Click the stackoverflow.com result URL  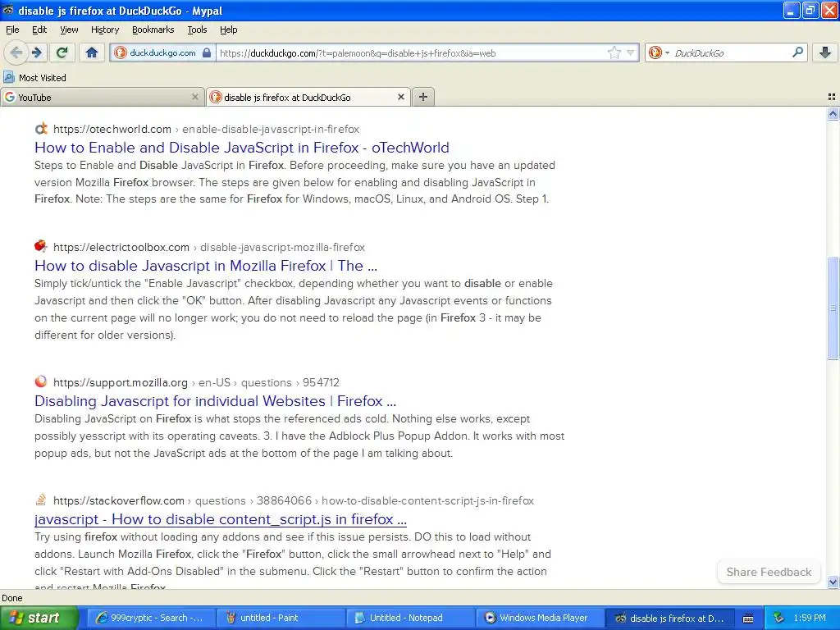click(294, 501)
